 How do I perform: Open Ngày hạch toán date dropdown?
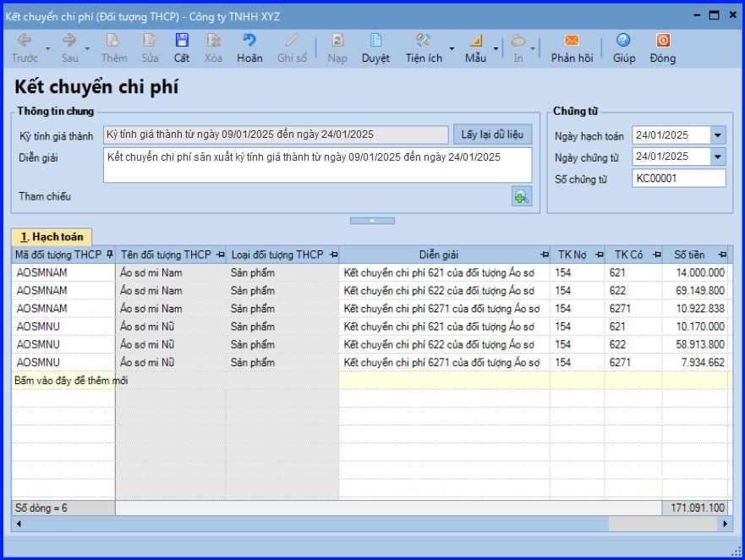tap(718, 135)
